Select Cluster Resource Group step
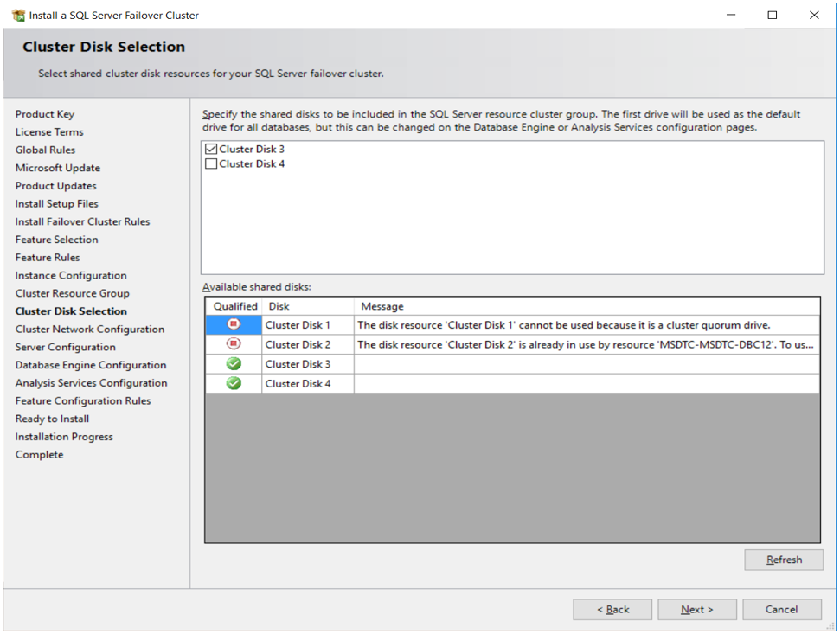The image size is (840, 634). (x=73, y=293)
